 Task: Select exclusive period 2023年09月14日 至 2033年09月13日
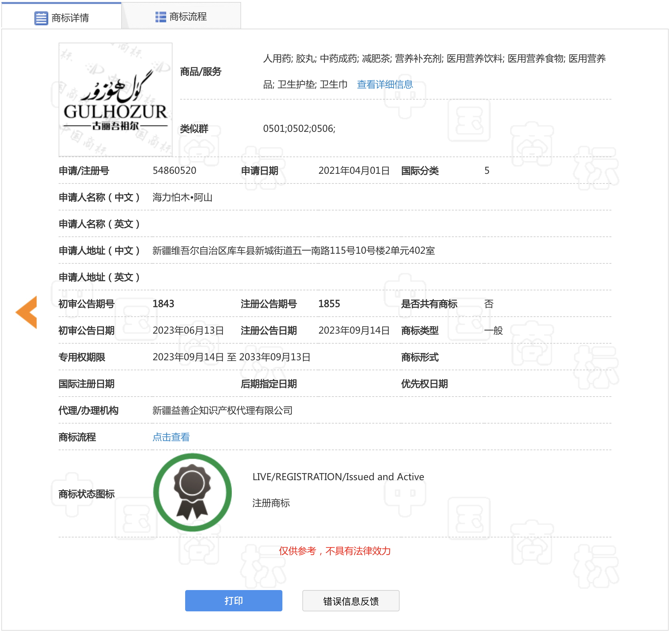click(231, 357)
